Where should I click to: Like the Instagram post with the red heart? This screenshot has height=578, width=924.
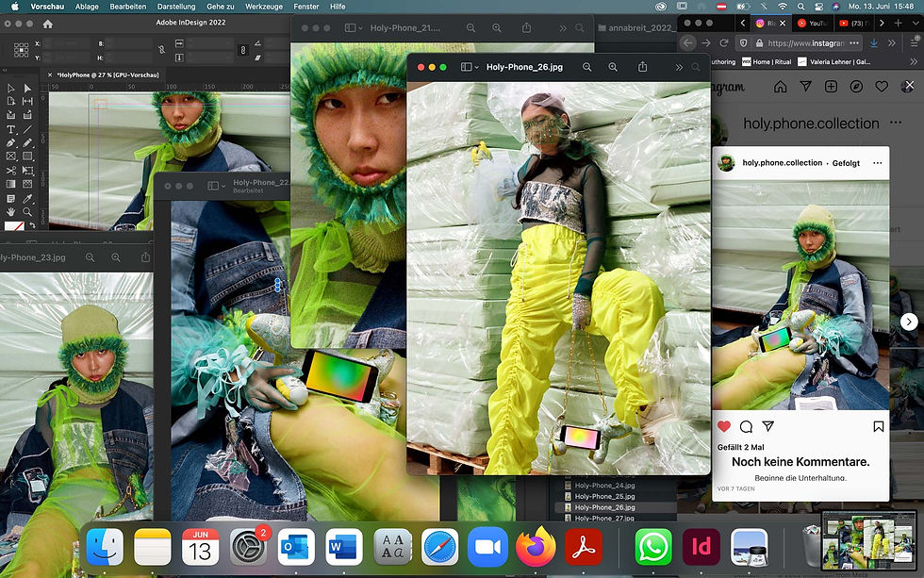point(724,426)
